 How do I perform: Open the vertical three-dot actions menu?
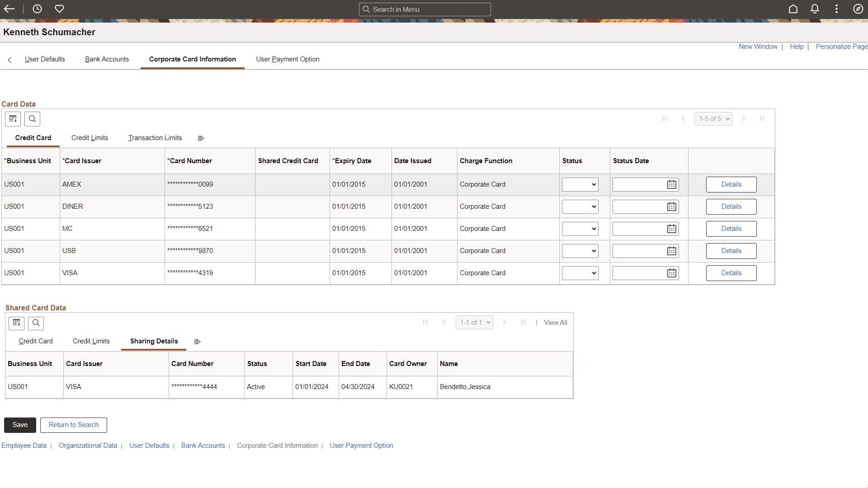(836, 9)
